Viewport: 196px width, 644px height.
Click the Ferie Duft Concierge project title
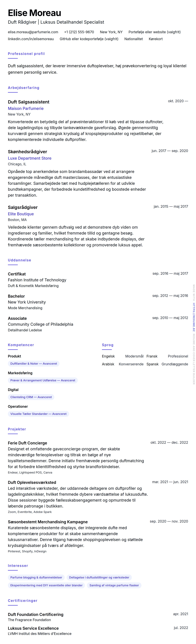click(27, 443)
